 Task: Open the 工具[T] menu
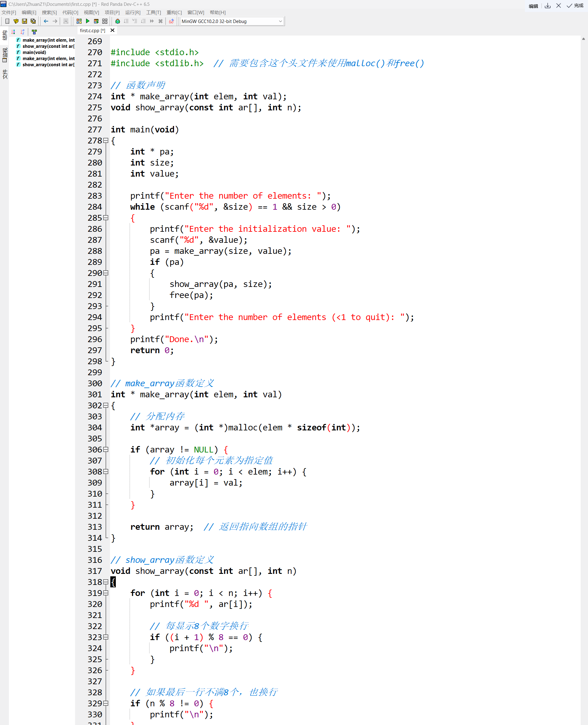[154, 13]
